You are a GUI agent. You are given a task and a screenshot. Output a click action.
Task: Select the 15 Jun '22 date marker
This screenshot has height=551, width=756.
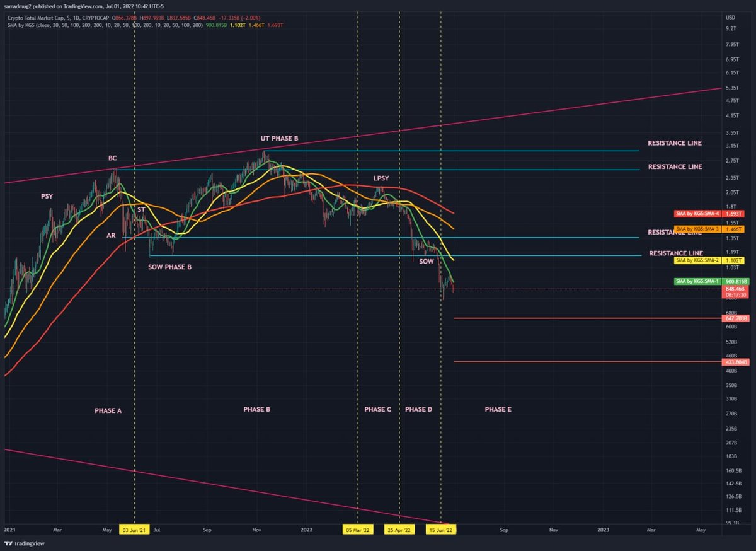(441, 531)
